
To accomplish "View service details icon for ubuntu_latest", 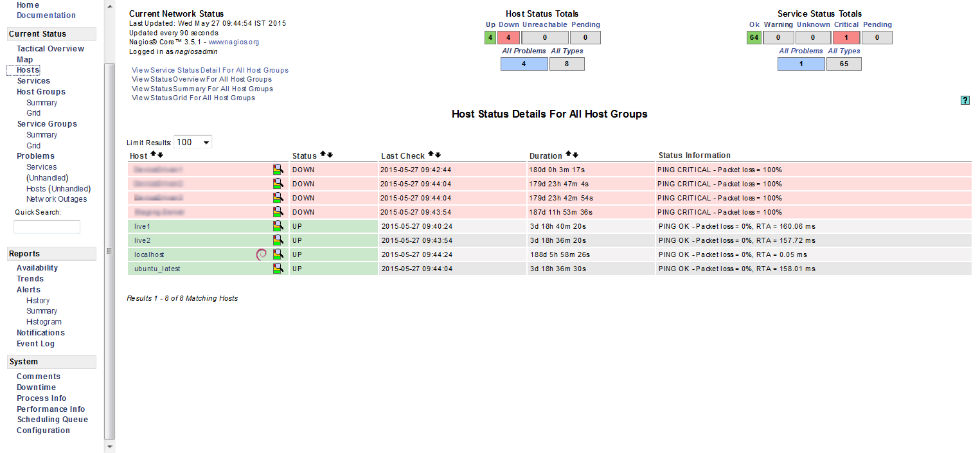I will 278,269.
